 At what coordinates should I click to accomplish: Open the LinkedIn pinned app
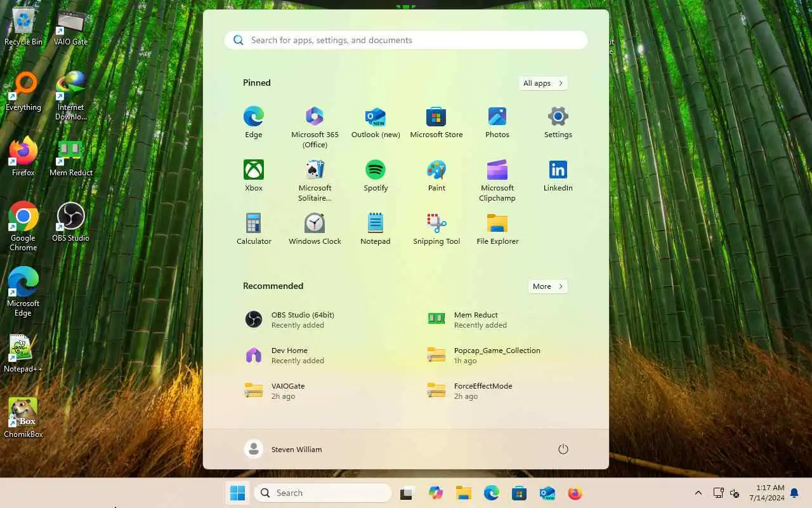tap(558, 176)
